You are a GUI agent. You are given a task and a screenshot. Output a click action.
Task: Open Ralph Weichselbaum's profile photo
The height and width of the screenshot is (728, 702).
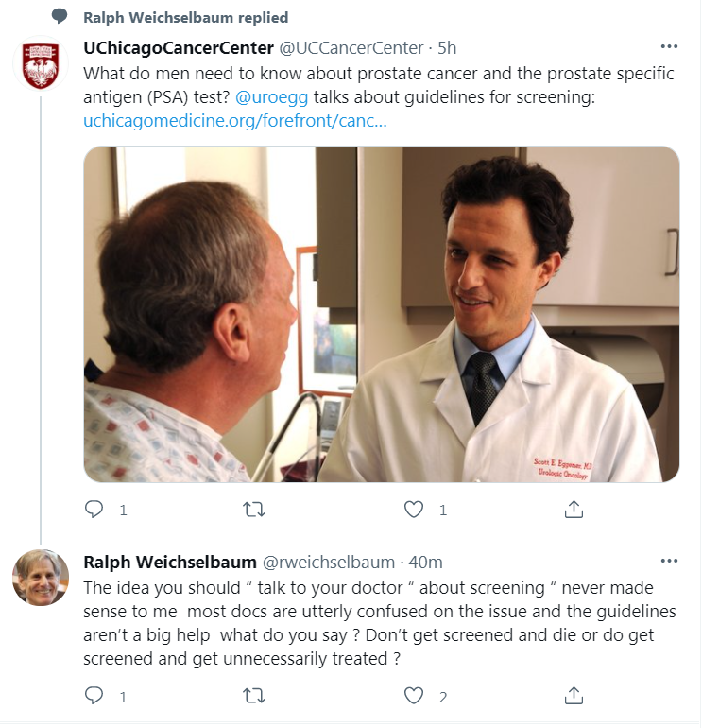click(41, 577)
